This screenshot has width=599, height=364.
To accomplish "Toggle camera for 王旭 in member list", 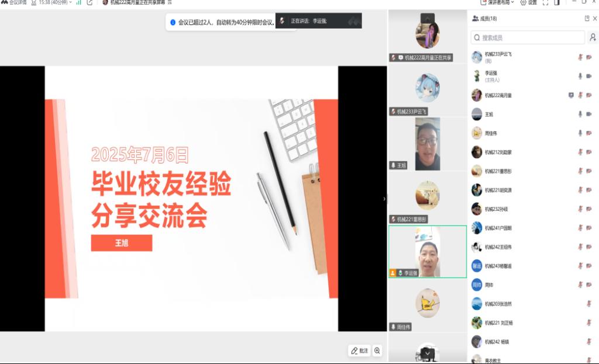I will click(x=589, y=114).
